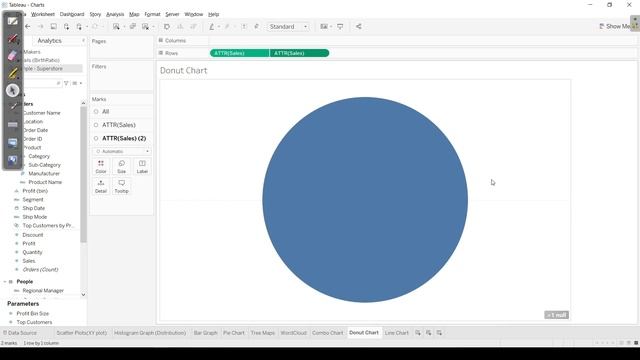Click second ATTR(Sales) pill on Rows
The height and width of the screenshot is (360, 640).
pos(299,53)
